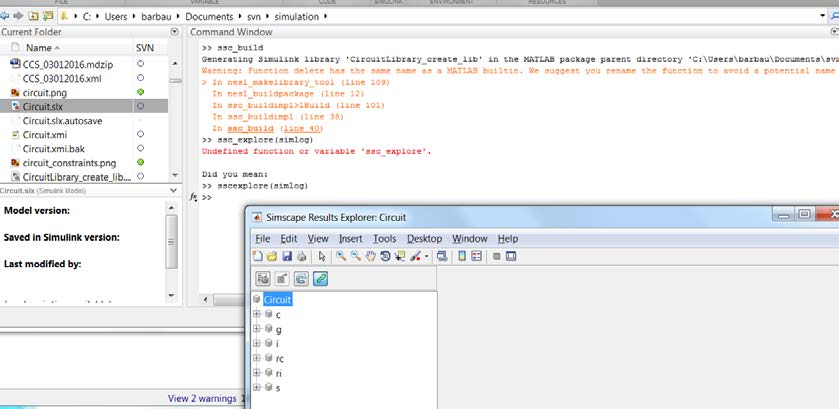Screen dimensions: 839x409
Task: Open the Tools menu
Action: (x=384, y=239)
